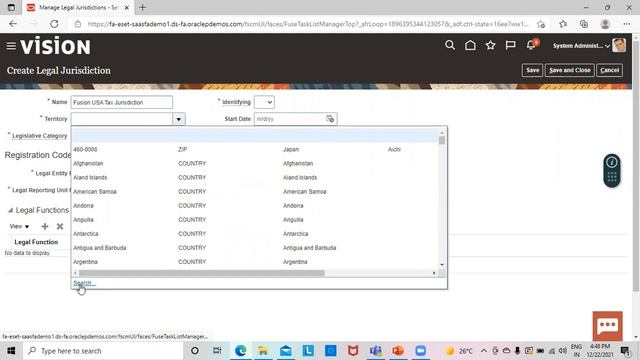Open PowerPoint from taskbar

[398, 351]
